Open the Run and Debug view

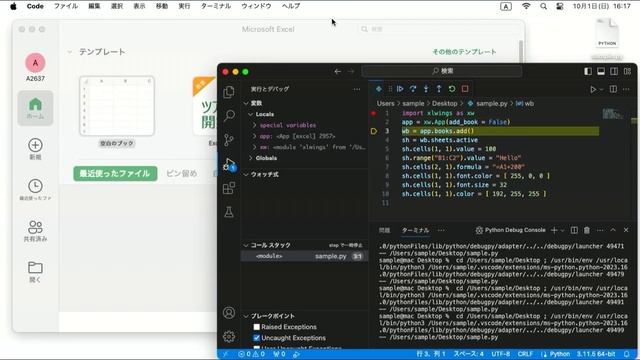[229, 164]
